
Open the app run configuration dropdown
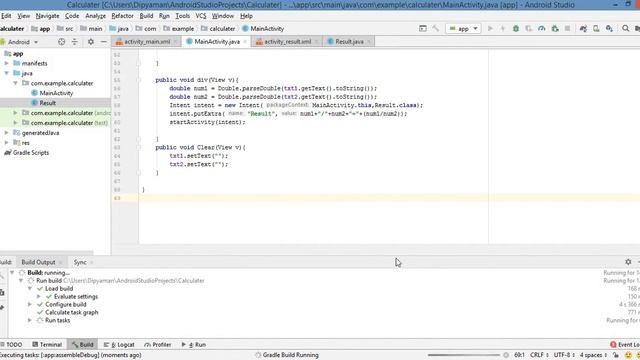pyautogui.click(x=463, y=29)
